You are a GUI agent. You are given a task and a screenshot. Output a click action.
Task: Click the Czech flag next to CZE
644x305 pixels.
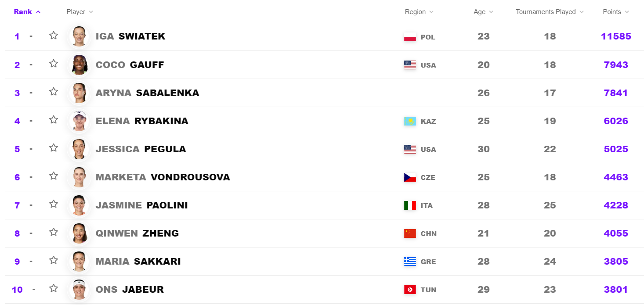[x=410, y=177]
